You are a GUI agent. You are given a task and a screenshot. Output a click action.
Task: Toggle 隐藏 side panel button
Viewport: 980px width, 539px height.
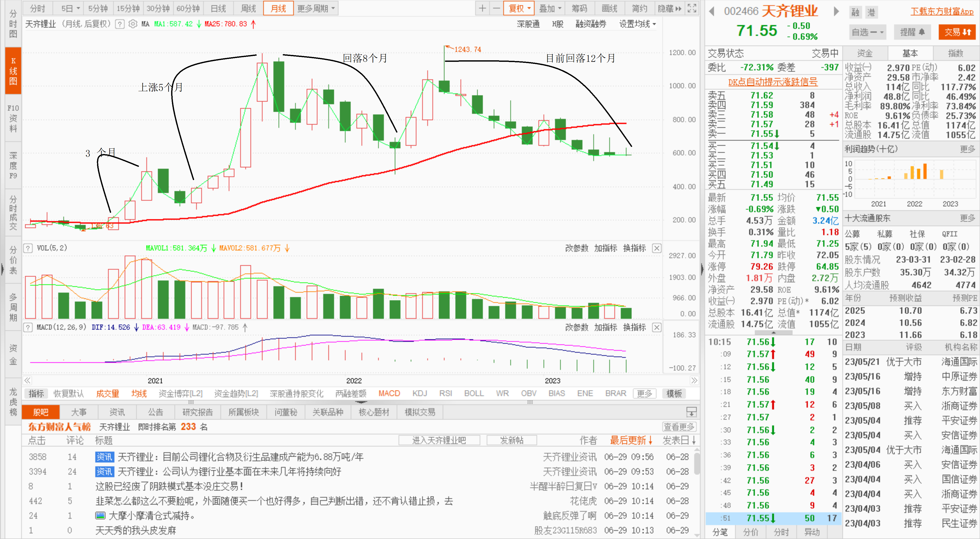click(x=670, y=8)
